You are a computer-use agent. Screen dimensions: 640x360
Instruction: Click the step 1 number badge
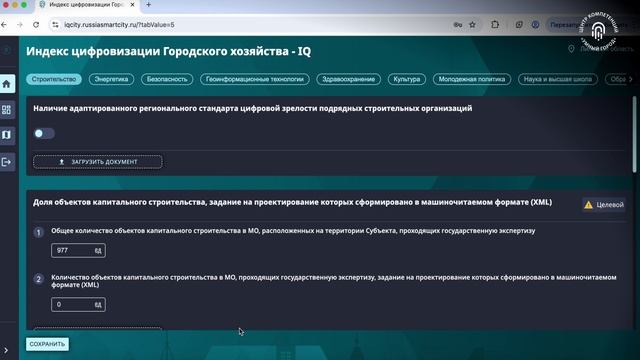39,232
